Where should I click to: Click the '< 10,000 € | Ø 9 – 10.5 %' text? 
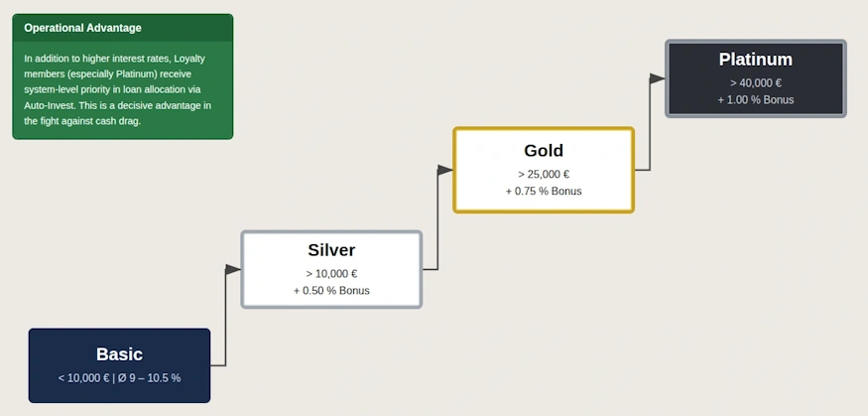(x=120, y=378)
